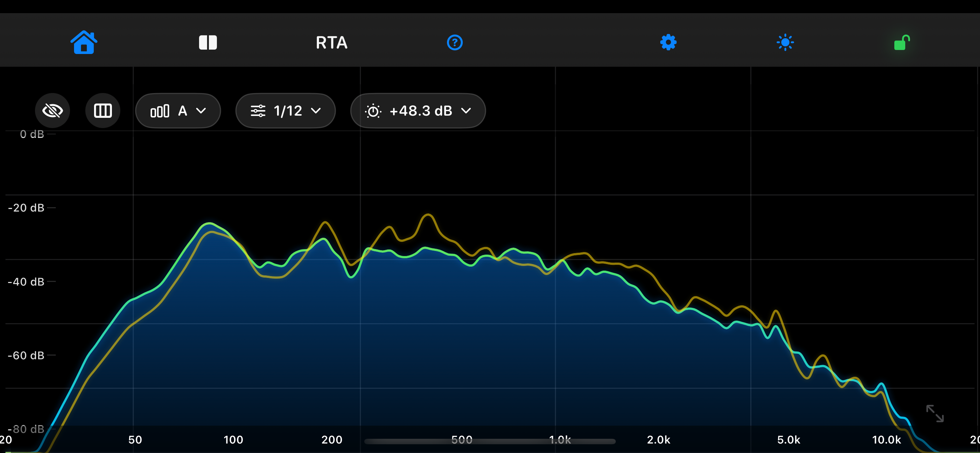Screen dimensions: 980x453
Task: Open the help question mark icon
Action: [455, 42]
